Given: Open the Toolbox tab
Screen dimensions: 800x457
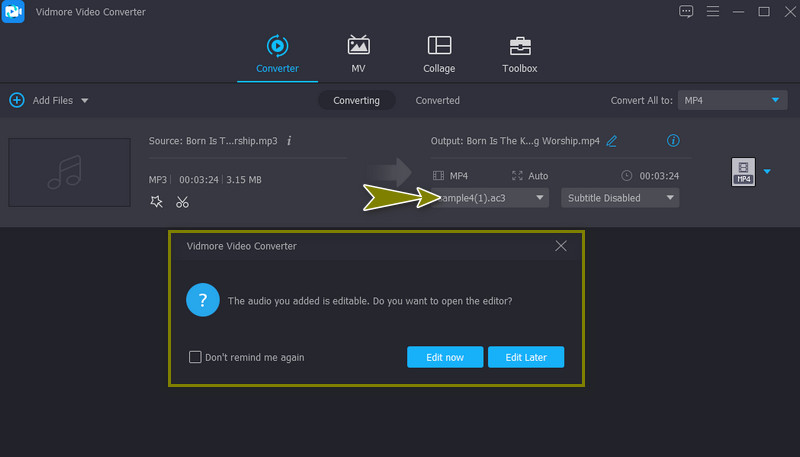Looking at the screenshot, I should pos(519,54).
